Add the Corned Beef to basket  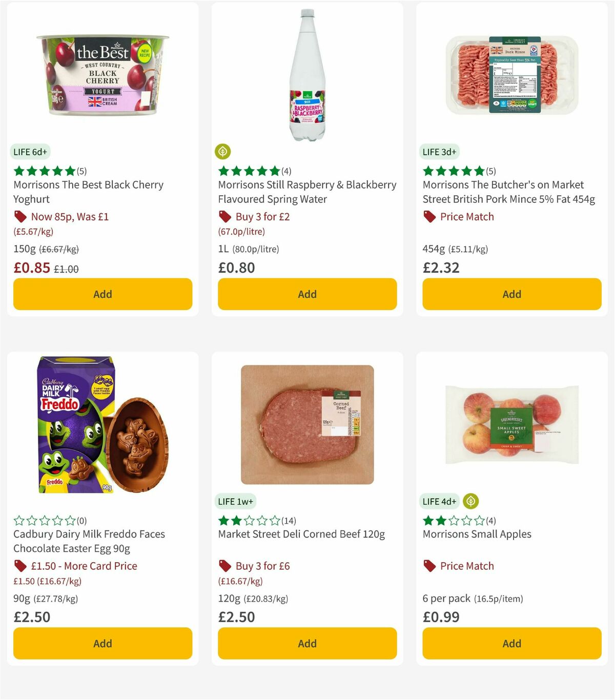coord(307,644)
